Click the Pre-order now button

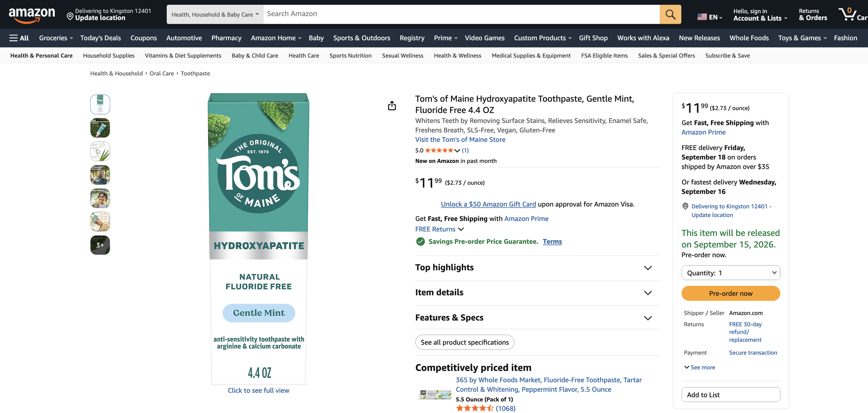(x=731, y=293)
